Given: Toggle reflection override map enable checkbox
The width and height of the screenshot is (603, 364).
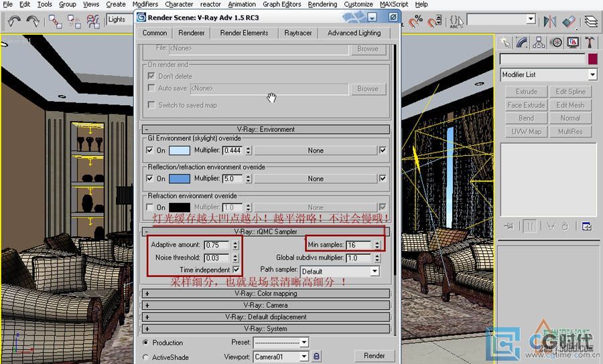Looking at the screenshot, I should click(383, 178).
